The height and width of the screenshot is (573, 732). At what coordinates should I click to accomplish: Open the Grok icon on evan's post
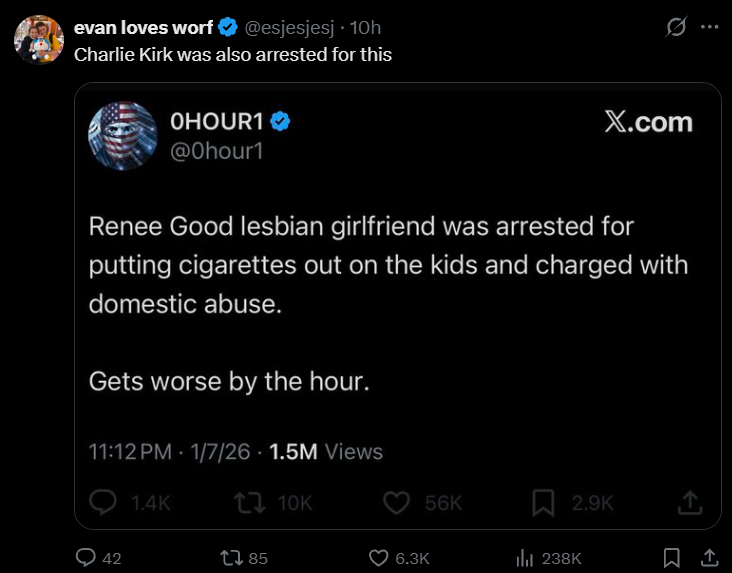tap(676, 27)
